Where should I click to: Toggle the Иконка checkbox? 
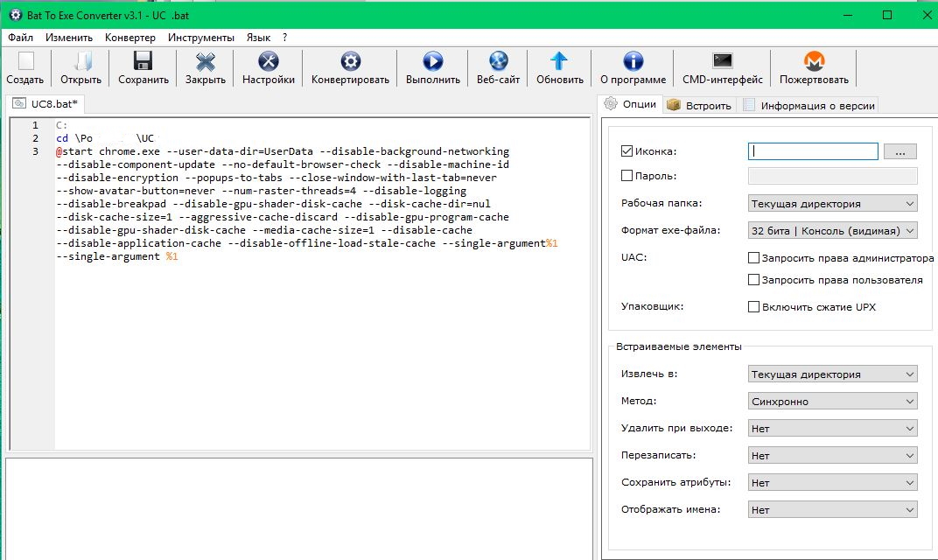[x=626, y=151]
